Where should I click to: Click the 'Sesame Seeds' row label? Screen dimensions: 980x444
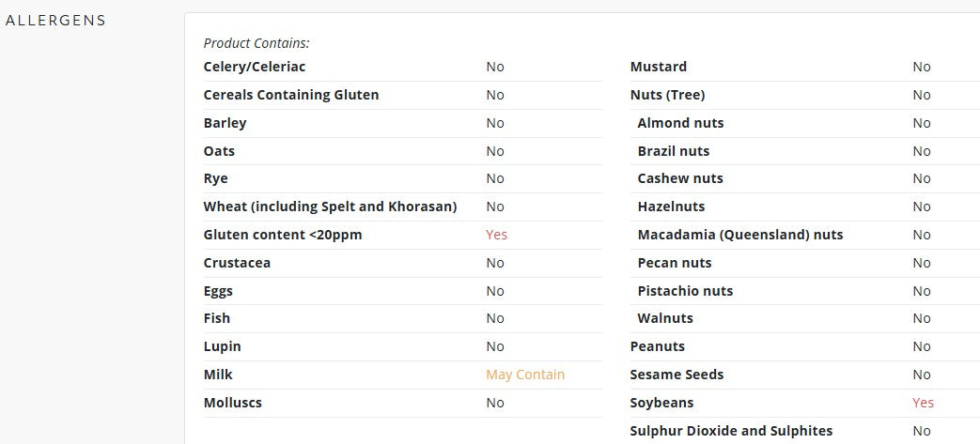pyautogui.click(x=677, y=375)
